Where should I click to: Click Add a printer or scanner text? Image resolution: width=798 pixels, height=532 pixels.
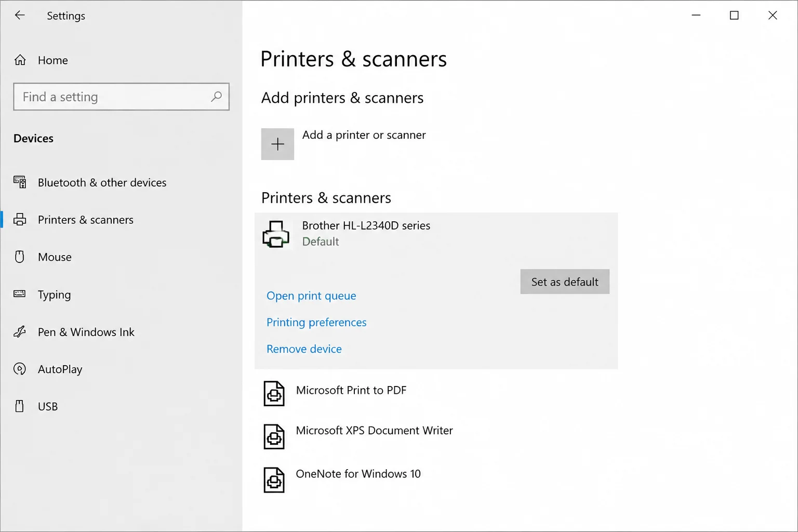point(364,135)
